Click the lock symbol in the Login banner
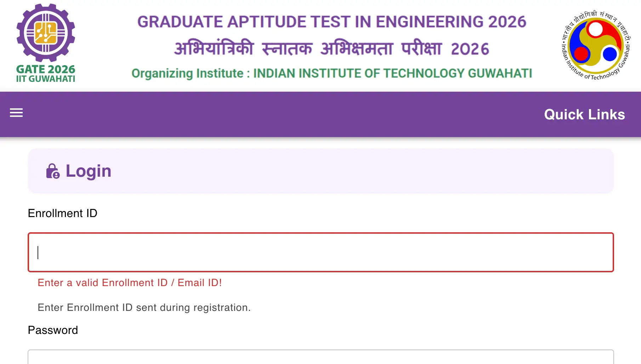Viewport: 641px width, 364px height. pyautogui.click(x=52, y=171)
